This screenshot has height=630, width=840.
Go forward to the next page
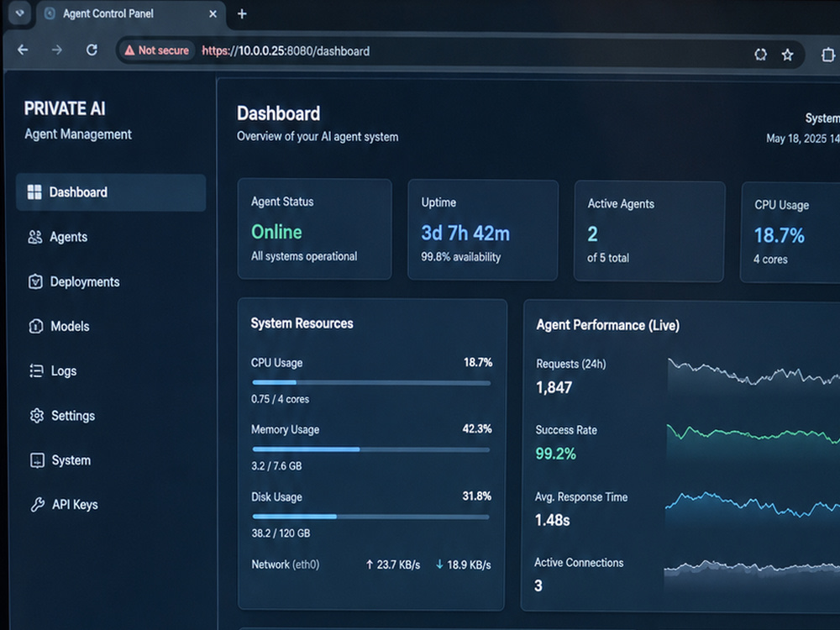click(x=57, y=50)
